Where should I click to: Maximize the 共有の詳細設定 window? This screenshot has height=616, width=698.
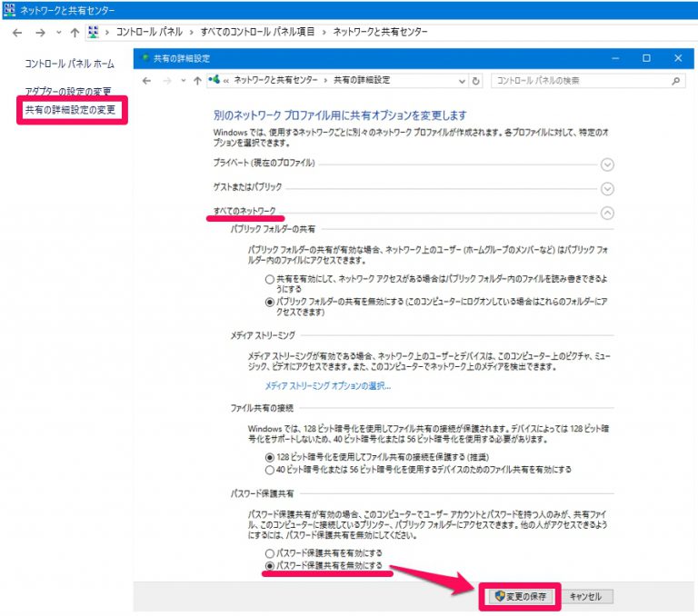[x=646, y=58]
